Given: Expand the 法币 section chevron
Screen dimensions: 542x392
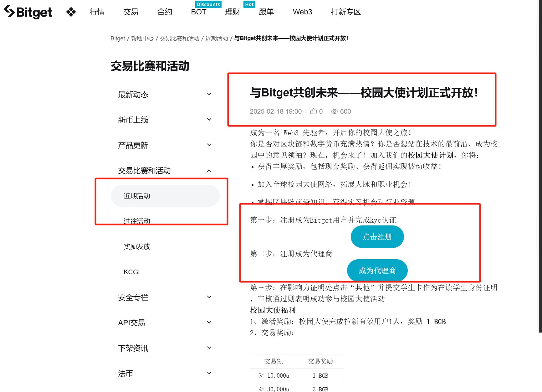Looking at the screenshot, I should (209, 373).
